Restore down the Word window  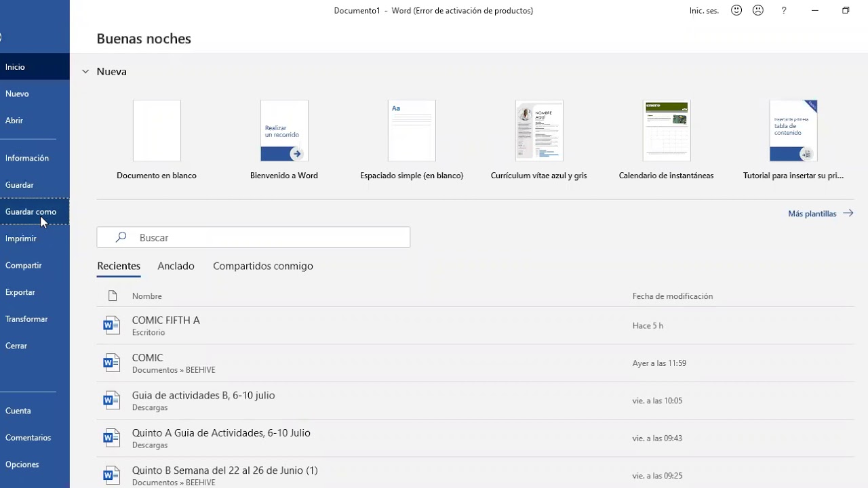coord(846,10)
